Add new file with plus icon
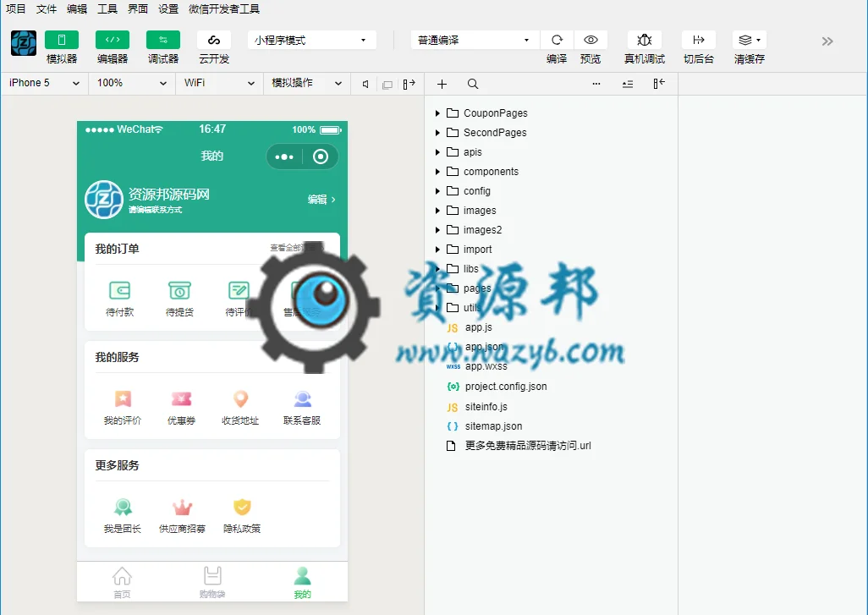Viewport: 868px width, 615px height. click(x=442, y=84)
